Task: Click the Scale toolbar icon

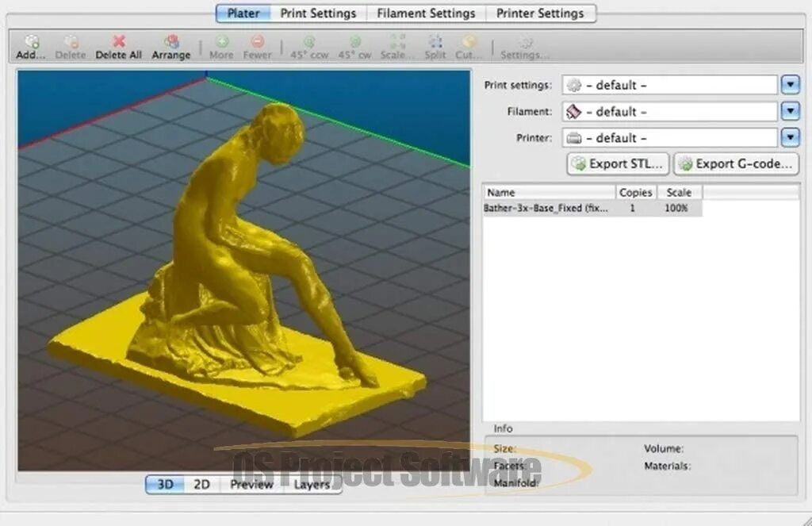Action: point(397,41)
